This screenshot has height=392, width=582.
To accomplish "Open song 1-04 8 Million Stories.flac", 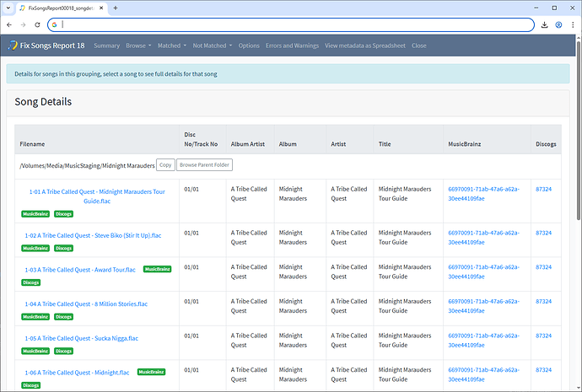I will 86,304.
